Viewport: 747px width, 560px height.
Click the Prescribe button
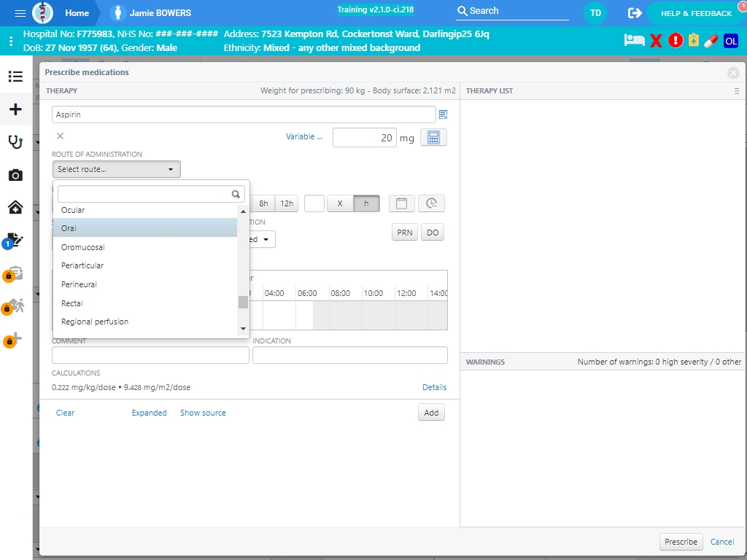(x=681, y=542)
